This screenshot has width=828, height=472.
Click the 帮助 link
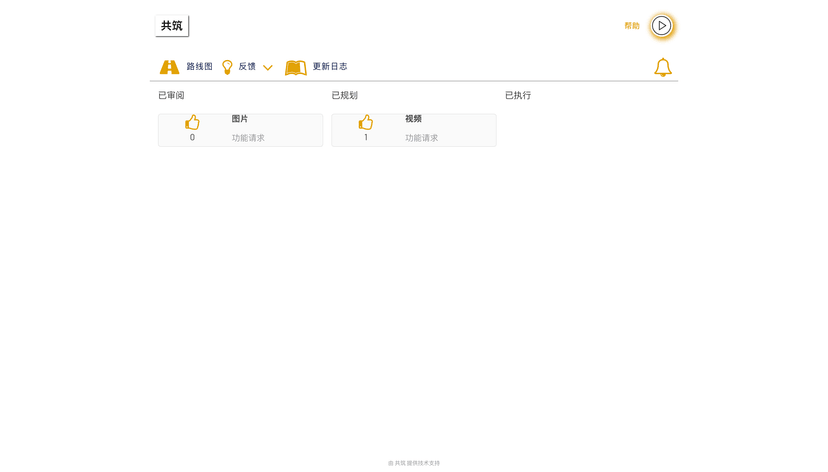click(632, 26)
